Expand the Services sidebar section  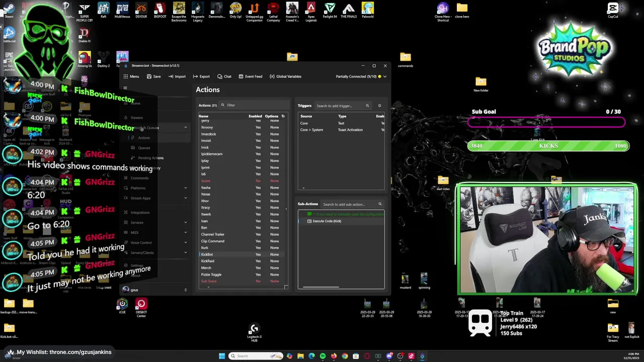click(185, 222)
